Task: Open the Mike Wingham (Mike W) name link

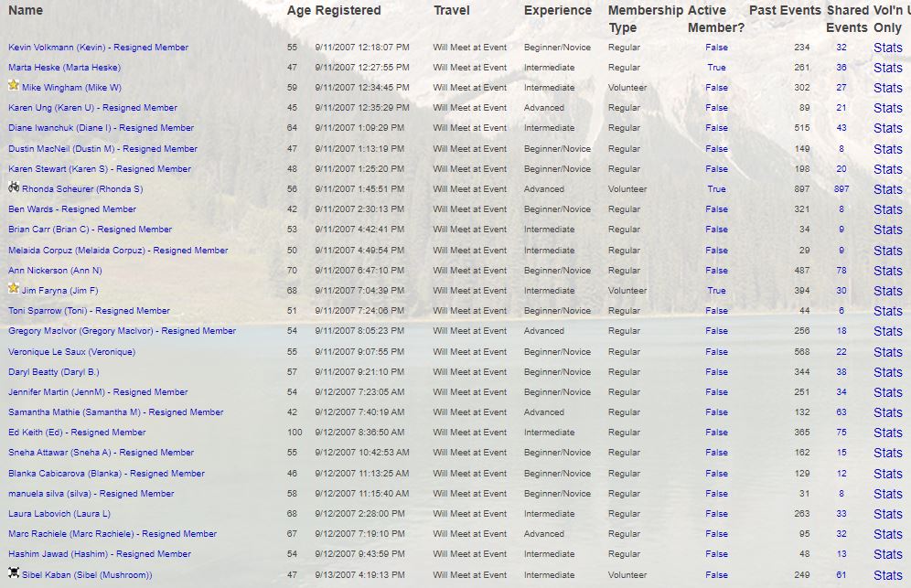Action: 71,88
